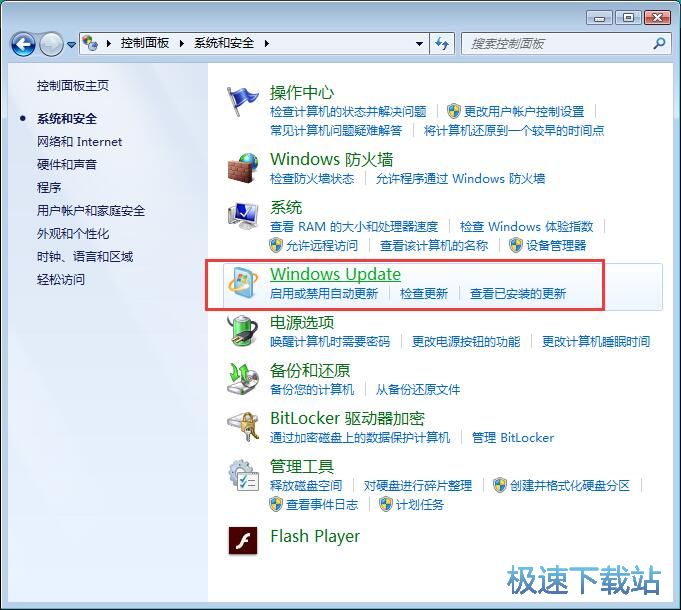Open the Windows Update heading link

coord(335,274)
